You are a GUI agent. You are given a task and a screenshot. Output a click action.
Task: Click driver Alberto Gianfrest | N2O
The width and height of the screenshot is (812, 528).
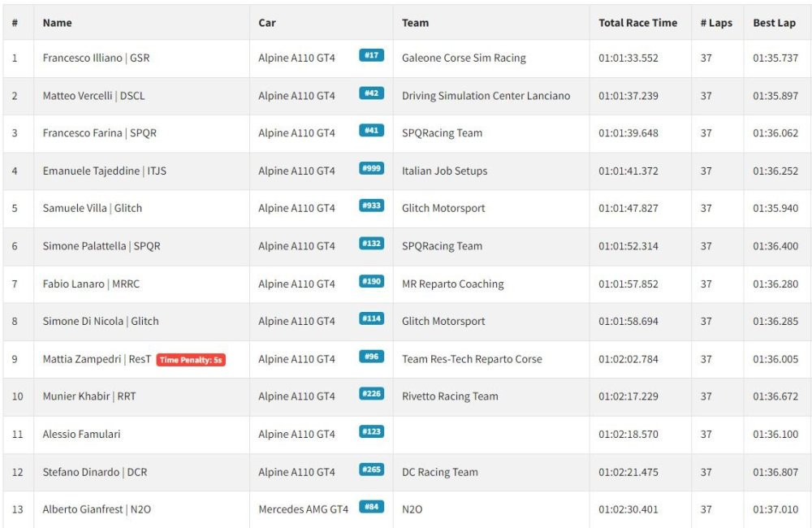(97, 509)
